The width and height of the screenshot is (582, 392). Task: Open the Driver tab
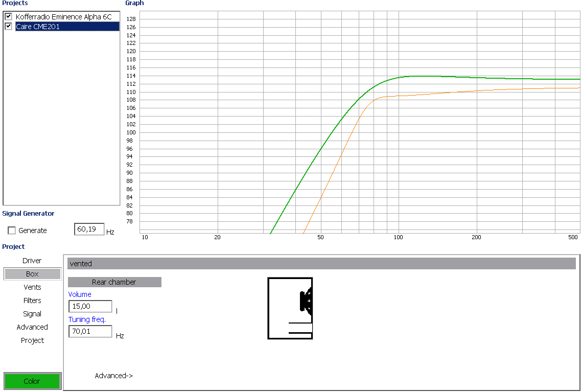32,261
